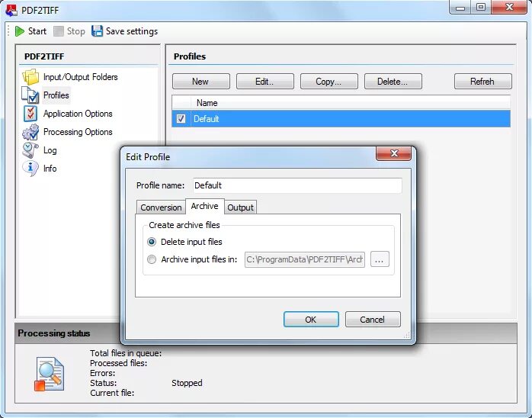Click Cancel in Edit Profile dialog
532x418 pixels.
tap(373, 320)
